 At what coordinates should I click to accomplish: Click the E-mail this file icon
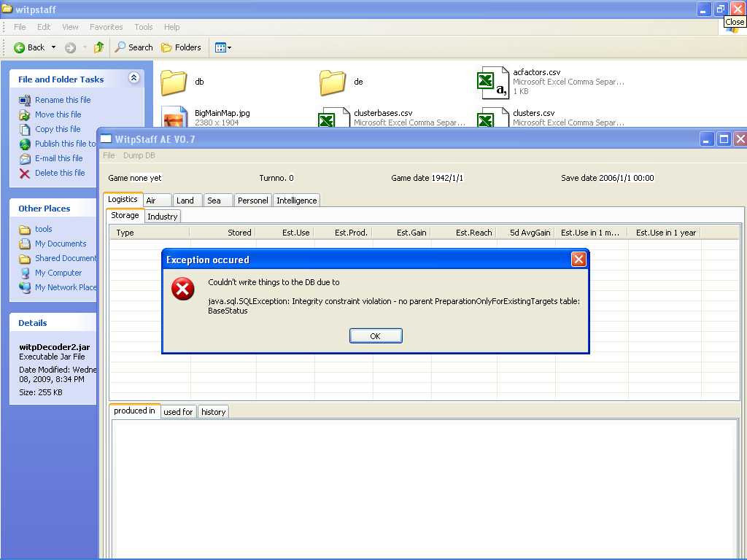coord(25,158)
